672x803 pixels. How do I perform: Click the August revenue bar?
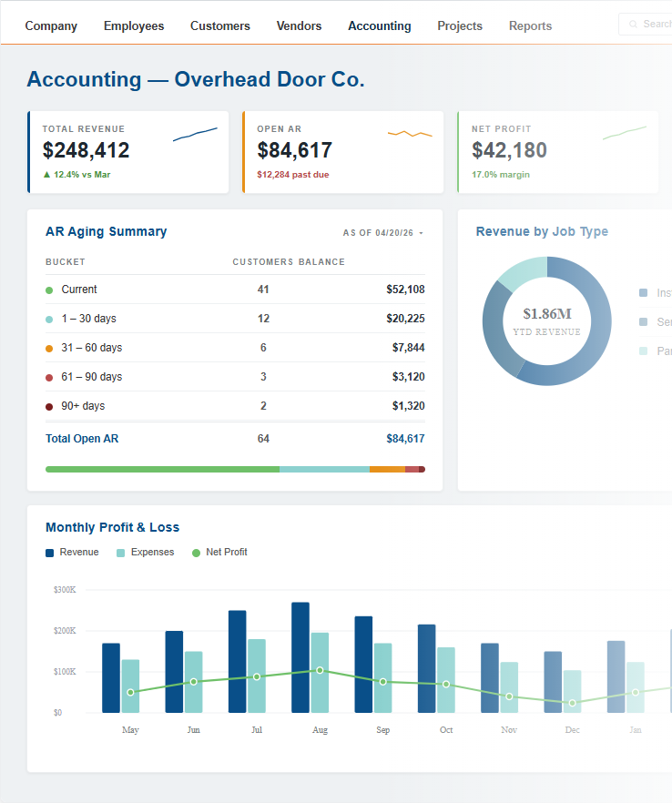pos(300,657)
